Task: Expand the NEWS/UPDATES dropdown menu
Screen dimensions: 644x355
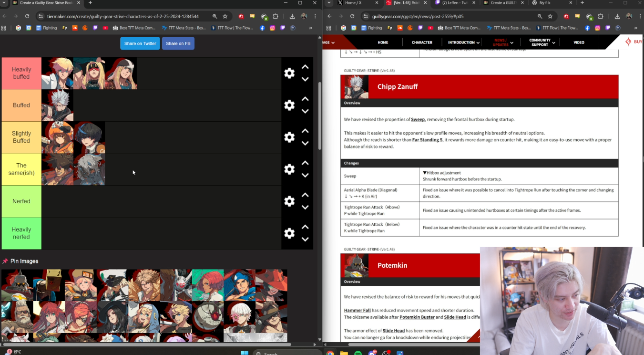Action: click(503, 42)
